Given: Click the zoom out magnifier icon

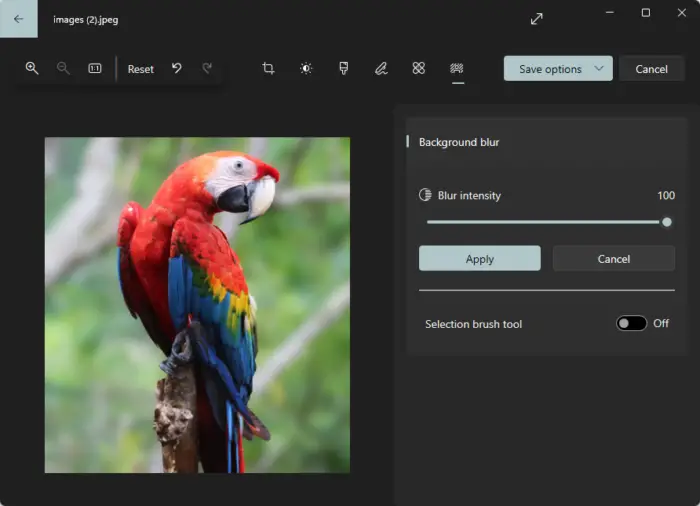Looking at the screenshot, I should click(x=63, y=68).
